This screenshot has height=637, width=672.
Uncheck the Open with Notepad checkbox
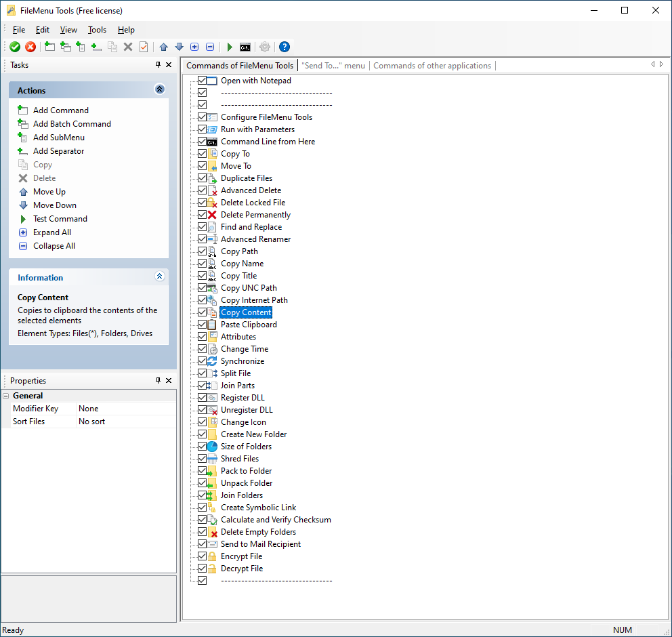click(x=203, y=80)
